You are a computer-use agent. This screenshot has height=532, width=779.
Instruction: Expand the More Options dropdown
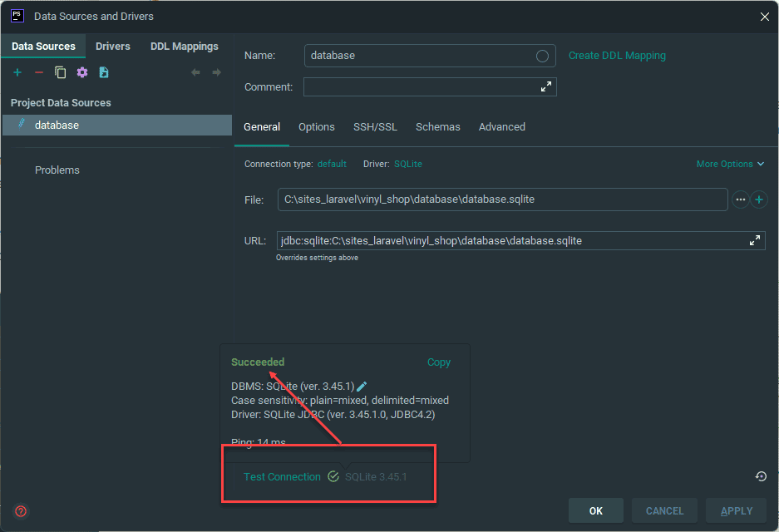point(730,164)
